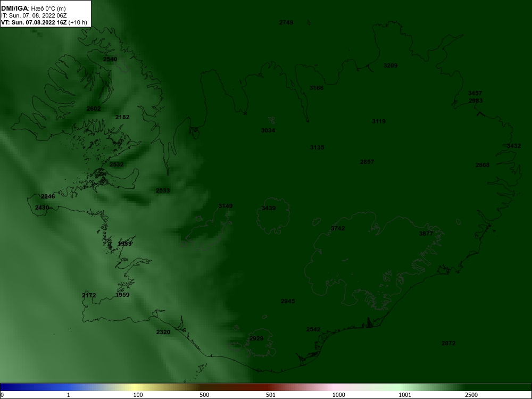Click the 2602 value in Westfjords
This screenshot has width=532, height=399.
pos(94,109)
